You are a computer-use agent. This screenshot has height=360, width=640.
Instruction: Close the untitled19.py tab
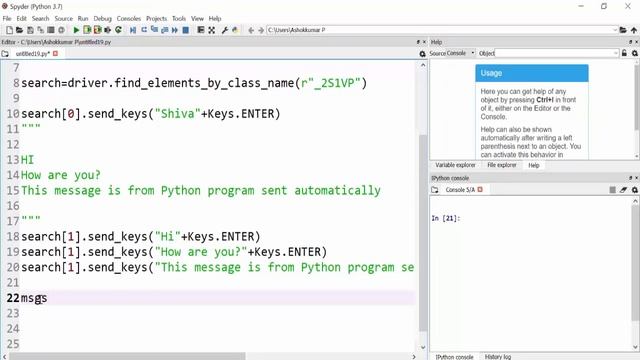tap(56, 53)
